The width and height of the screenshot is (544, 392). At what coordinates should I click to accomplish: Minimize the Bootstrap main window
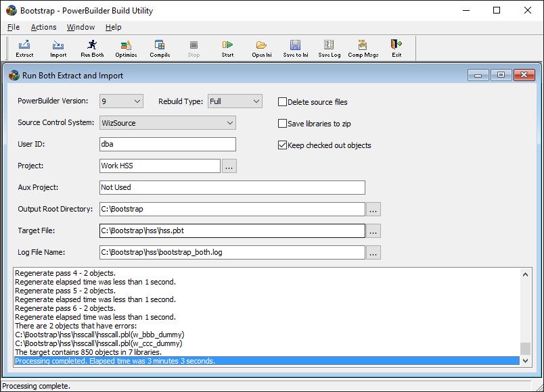point(466,10)
